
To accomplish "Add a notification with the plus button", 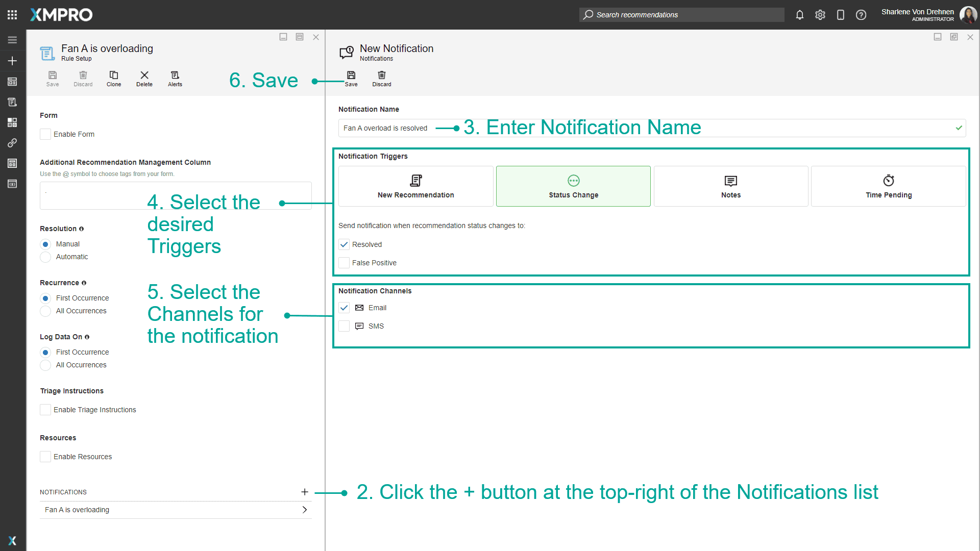I will [305, 492].
